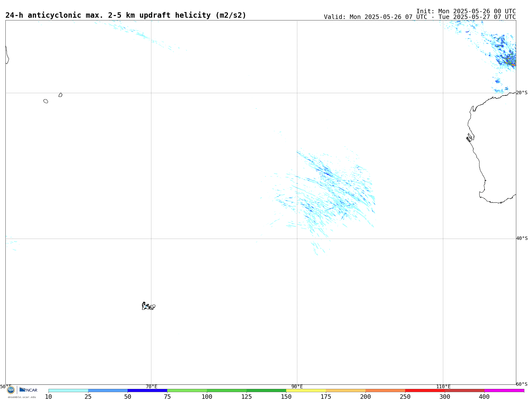Click the NCAR logo
This screenshot has width=532, height=400.
pos(28,390)
